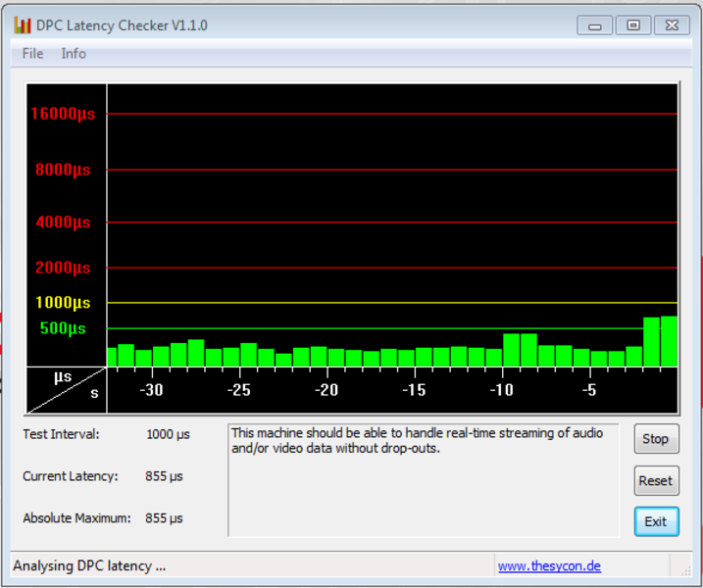Viewport: 703px width, 588px height.
Task: Click the -25 time axis label
Action: [x=238, y=390]
